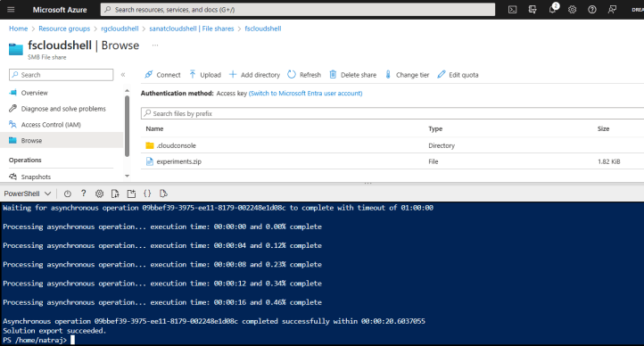Restart Cloud Shell power icon
This screenshot has width=644, height=346.
click(68, 194)
